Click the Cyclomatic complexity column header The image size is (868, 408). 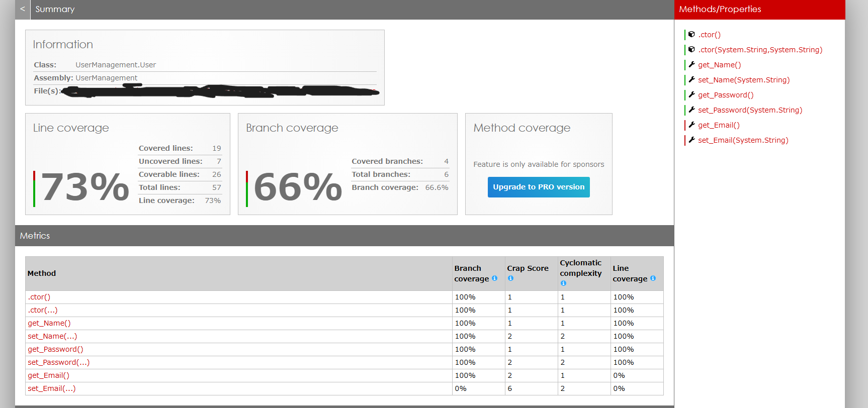[584, 273]
